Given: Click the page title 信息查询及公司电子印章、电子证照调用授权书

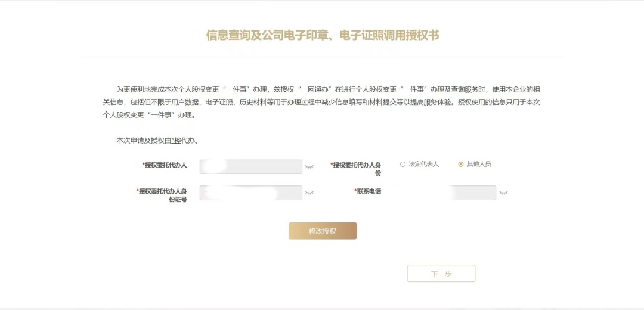Looking at the screenshot, I should [x=322, y=36].
